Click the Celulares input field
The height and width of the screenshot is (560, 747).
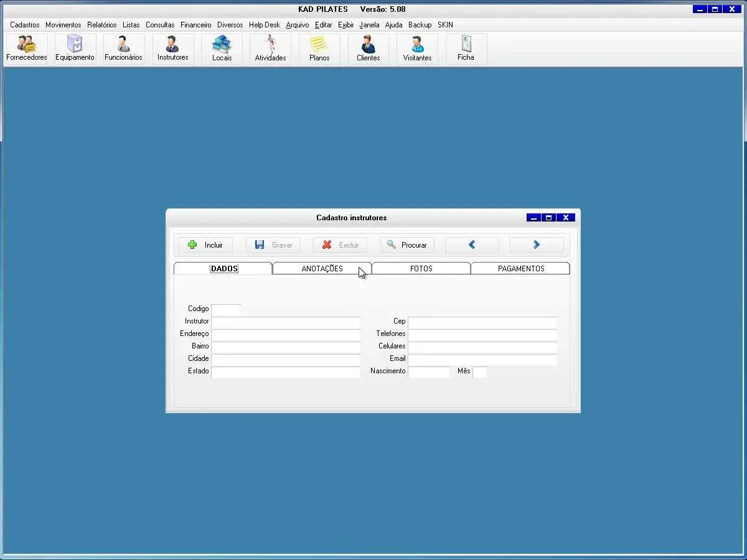pyautogui.click(x=482, y=347)
